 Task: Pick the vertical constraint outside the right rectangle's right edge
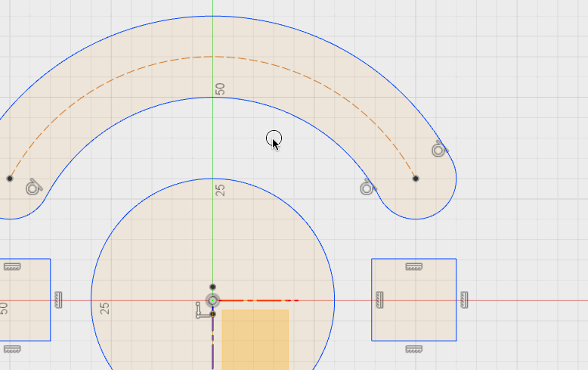pos(464,300)
